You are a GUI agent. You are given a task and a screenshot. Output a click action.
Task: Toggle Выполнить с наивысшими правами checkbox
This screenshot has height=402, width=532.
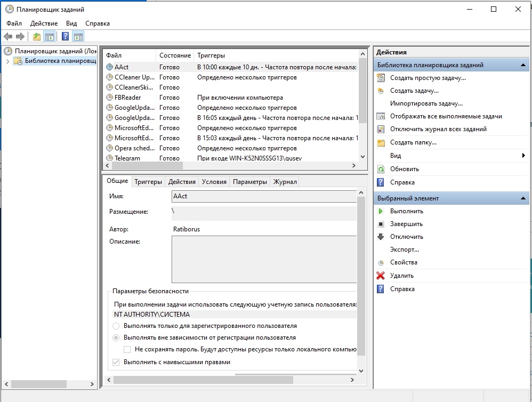pyautogui.click(x=116, y=363)
